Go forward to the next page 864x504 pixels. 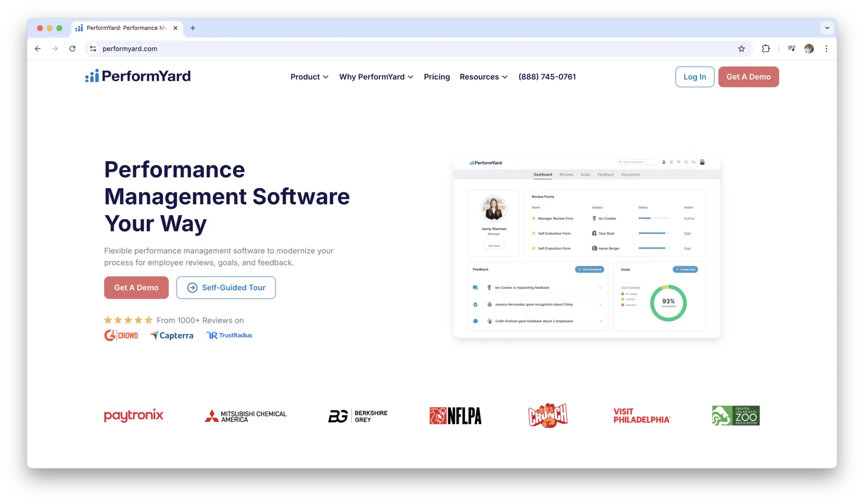[55, 49]
